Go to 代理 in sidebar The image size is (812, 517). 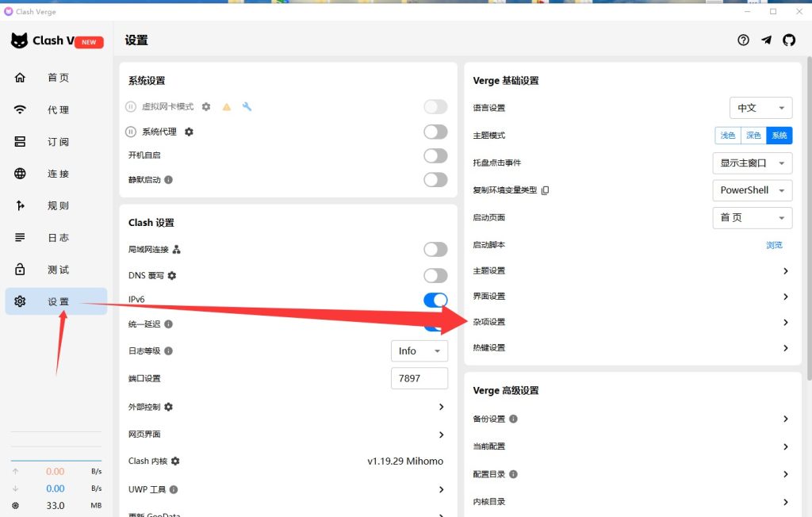[x=56, y=109]
